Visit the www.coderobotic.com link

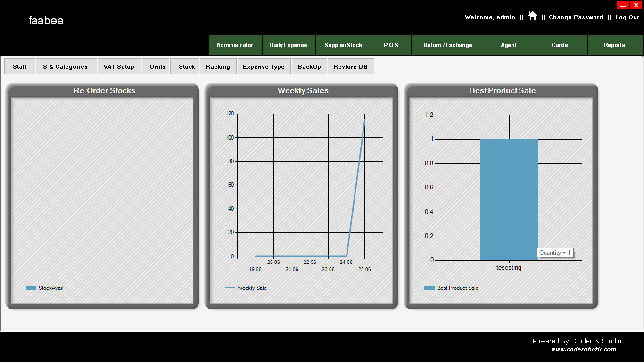584,349
